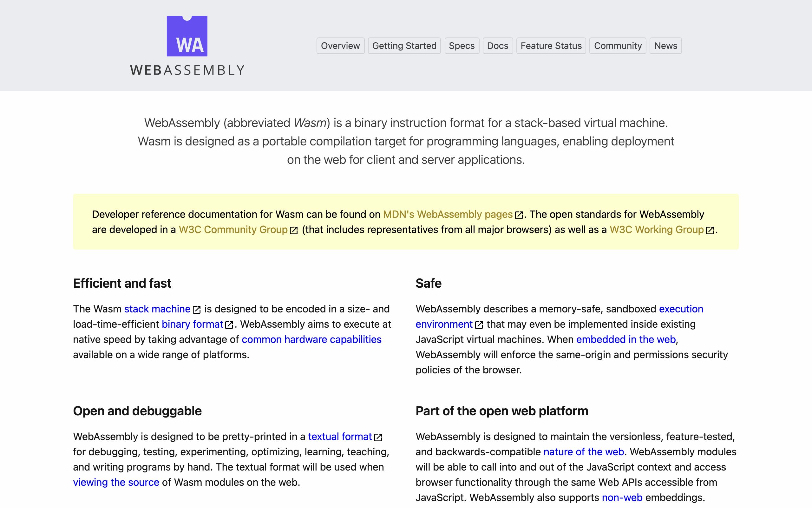The height and width of the screenshot is (508, 812).
Task: Click external-link icon after W3C Working Group
Action: 710,230
